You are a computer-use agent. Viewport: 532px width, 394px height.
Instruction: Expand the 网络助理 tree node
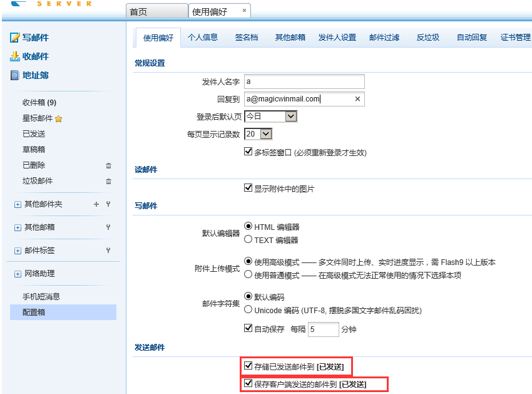pyautogui.click(x=18, y=274)
